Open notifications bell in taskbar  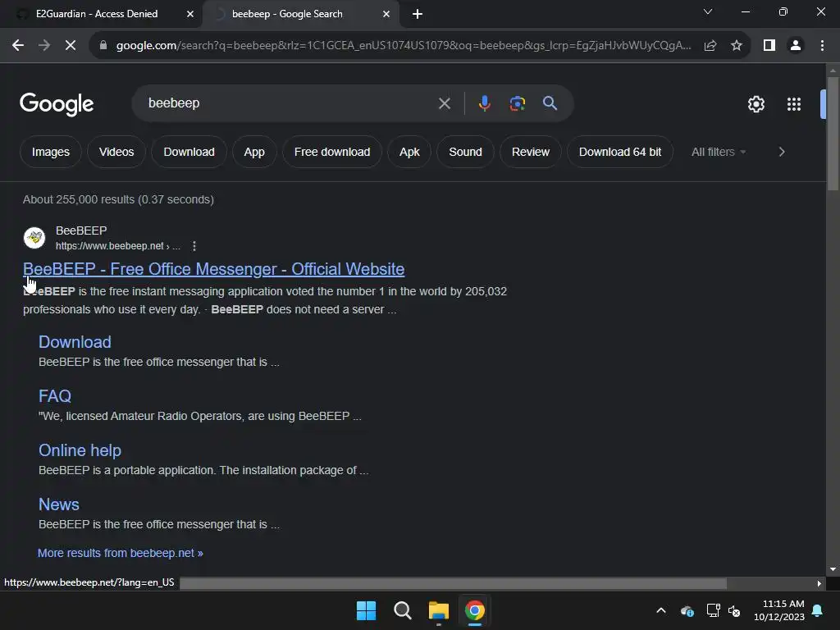(818, 610)
